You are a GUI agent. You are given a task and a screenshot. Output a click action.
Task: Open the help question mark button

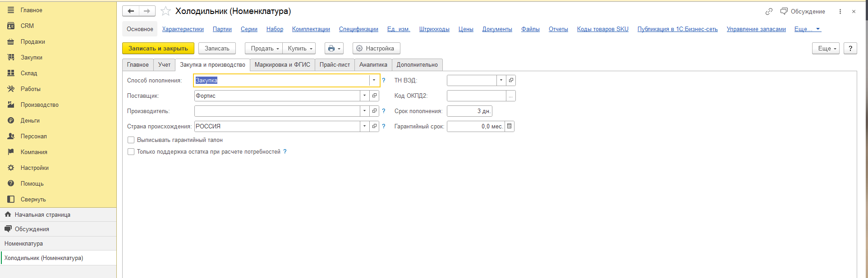tap(850, 48)
